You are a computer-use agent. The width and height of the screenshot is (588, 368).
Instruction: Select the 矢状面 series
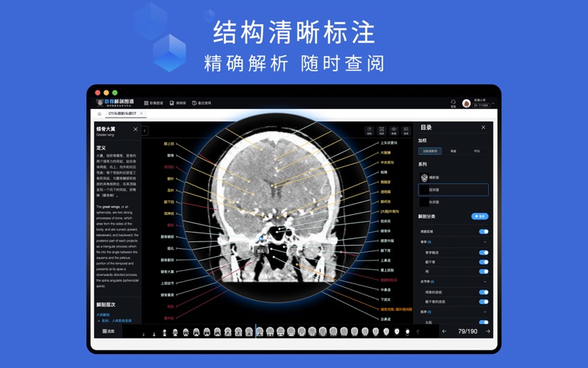[x=453, y=202]
